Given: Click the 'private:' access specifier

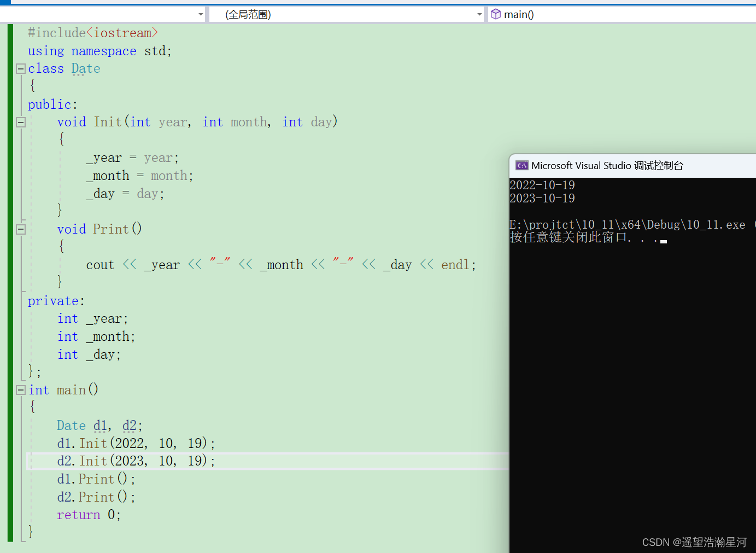Looking at the screenshot, I should coord(56,301).
